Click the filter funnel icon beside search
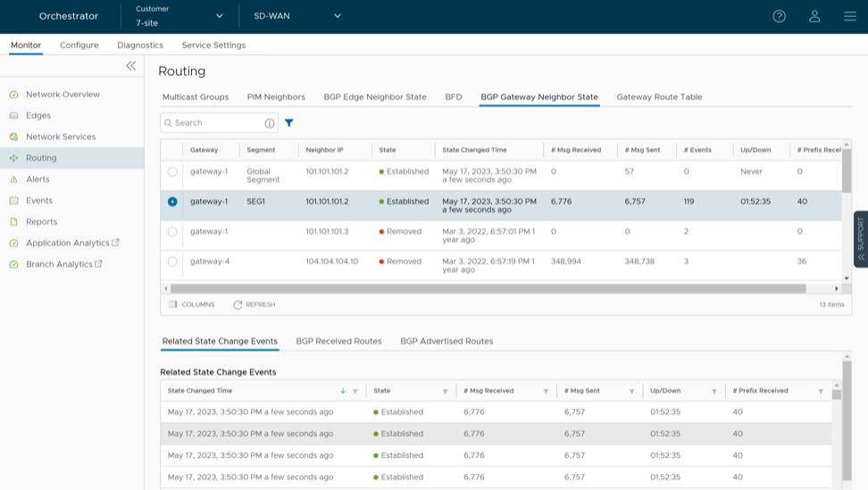The height and width of the screenshot is (490, 868). (x=289, y=123)
